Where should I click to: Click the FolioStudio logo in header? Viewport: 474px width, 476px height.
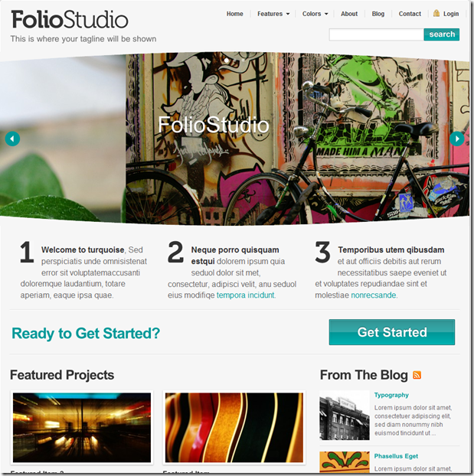[x=70, y=19]
